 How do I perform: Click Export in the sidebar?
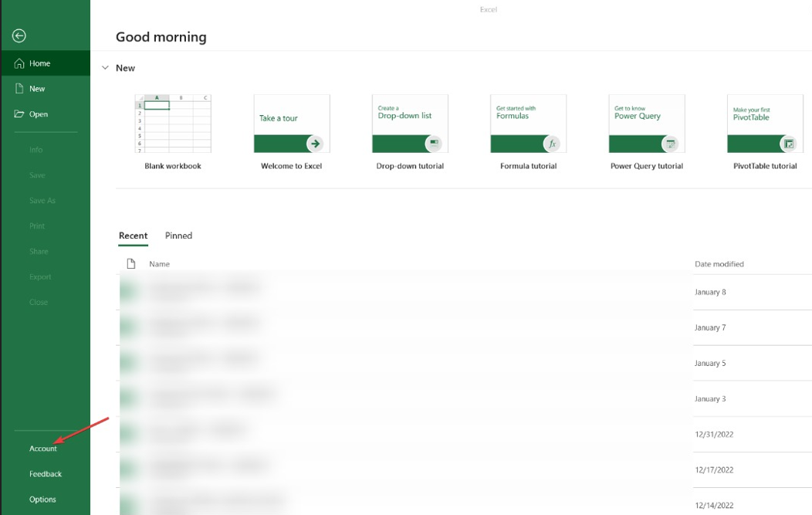(40, 276)
